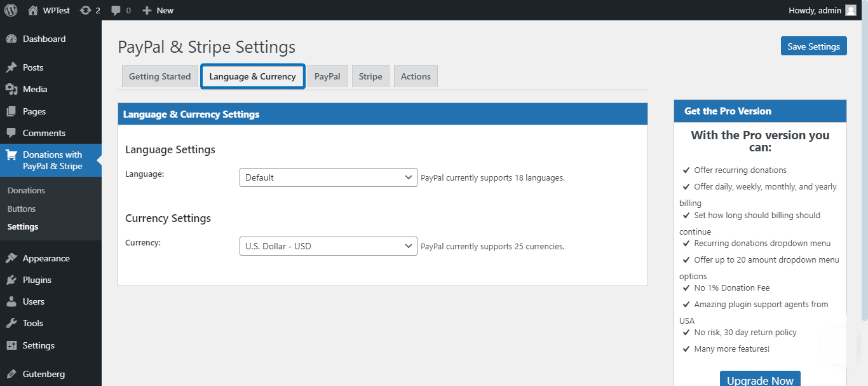Open the Gutenberg menu
This screenshot has width=868, height=386.
click(51, 374)
